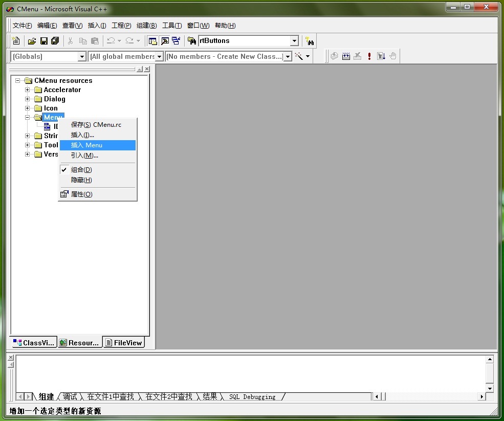Open the rtButtons find combo dropdown arrow

click(294, 41)
